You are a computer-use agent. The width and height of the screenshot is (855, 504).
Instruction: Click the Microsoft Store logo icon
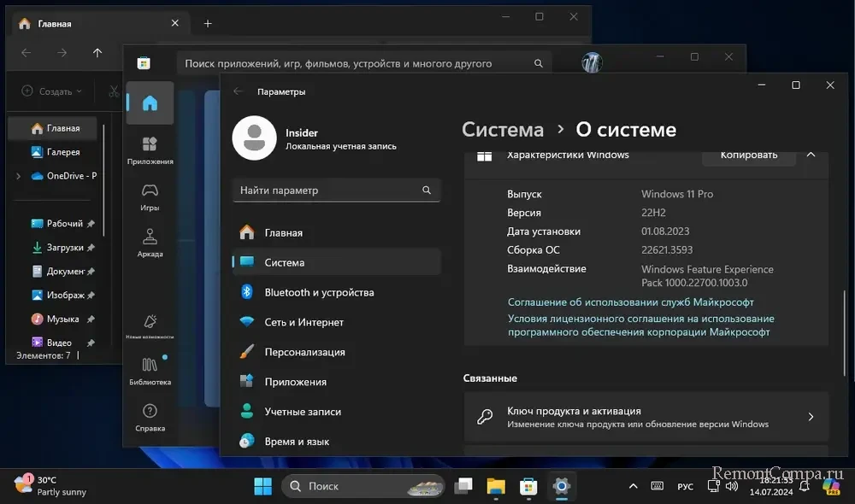click(144, 63)
